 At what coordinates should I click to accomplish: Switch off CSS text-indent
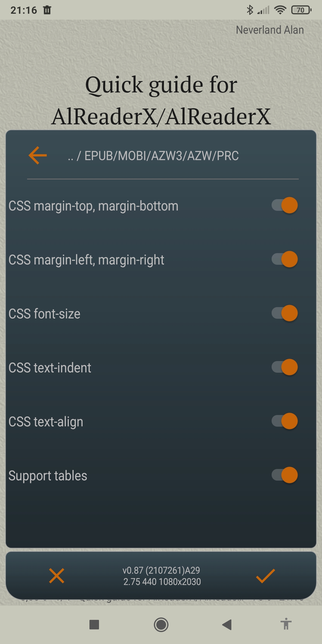point(284,367)
